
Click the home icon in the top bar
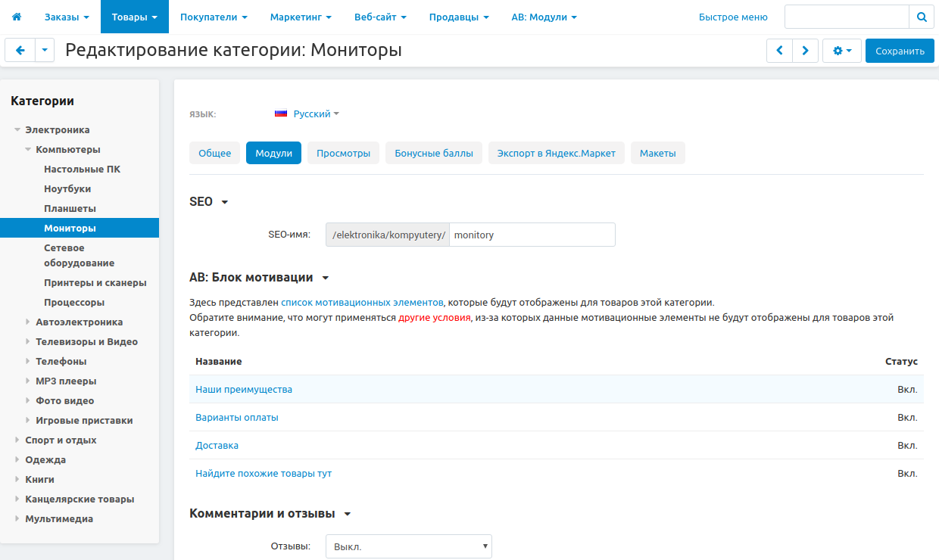(x=17, y=17)
